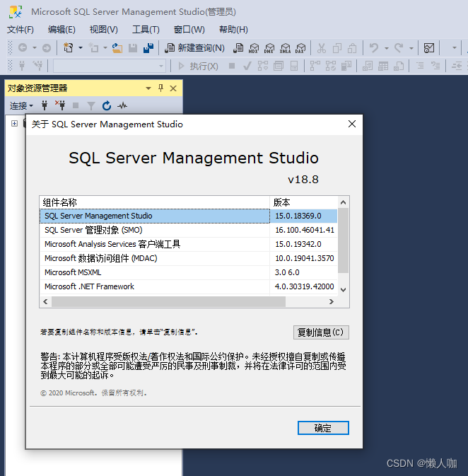
Task: Open the navigate backward history dropdown
Action: click(35, 48)
